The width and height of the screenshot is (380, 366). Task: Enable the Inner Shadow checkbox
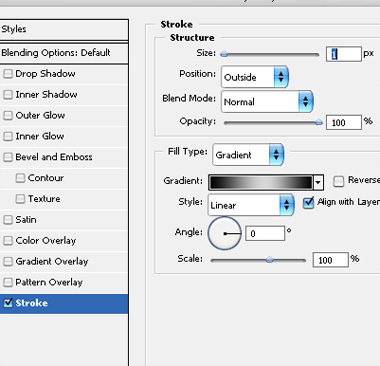point(8,95)
